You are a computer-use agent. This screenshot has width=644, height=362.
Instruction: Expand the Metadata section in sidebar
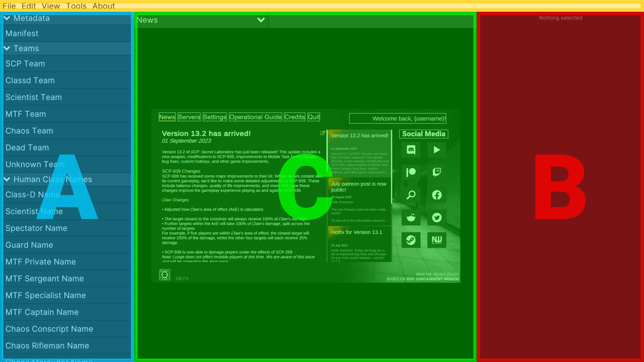(x=7, y=18)
